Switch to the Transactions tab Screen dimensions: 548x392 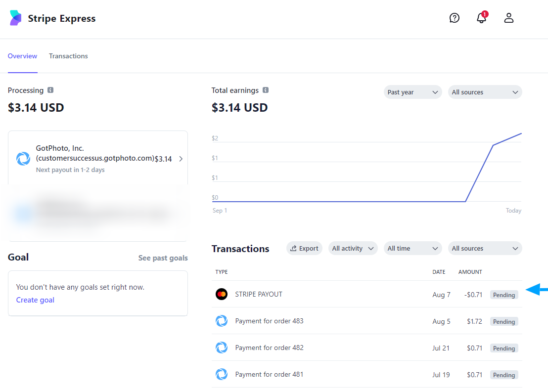68,56
